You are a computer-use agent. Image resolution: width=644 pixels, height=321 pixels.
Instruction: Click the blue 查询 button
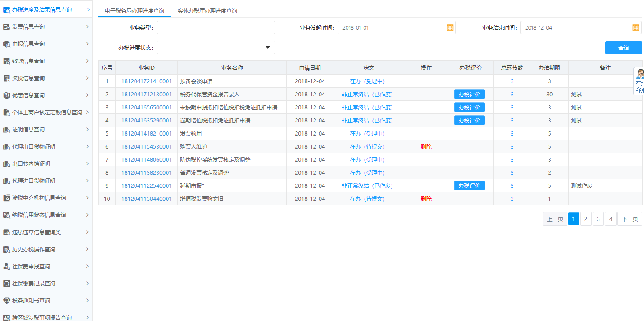[x=623, y=48]
